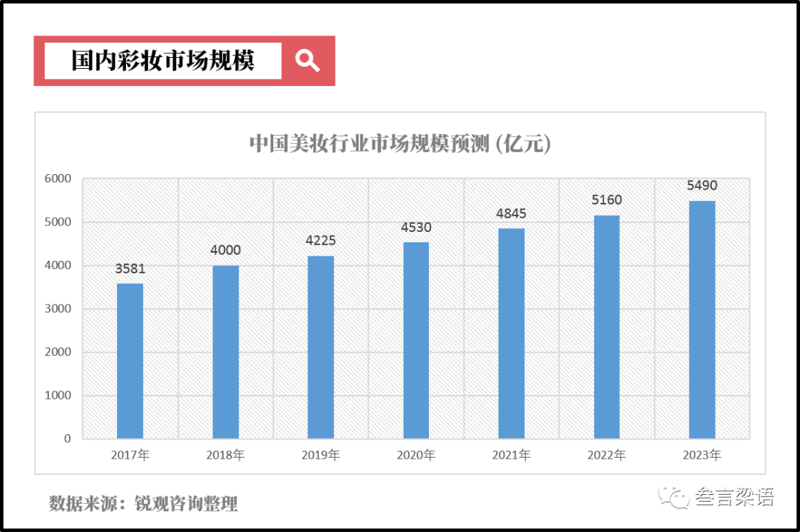Viewport: 800px width, 532px height.
Task: Click the 5490 data label
Action: tap(702, 186)
